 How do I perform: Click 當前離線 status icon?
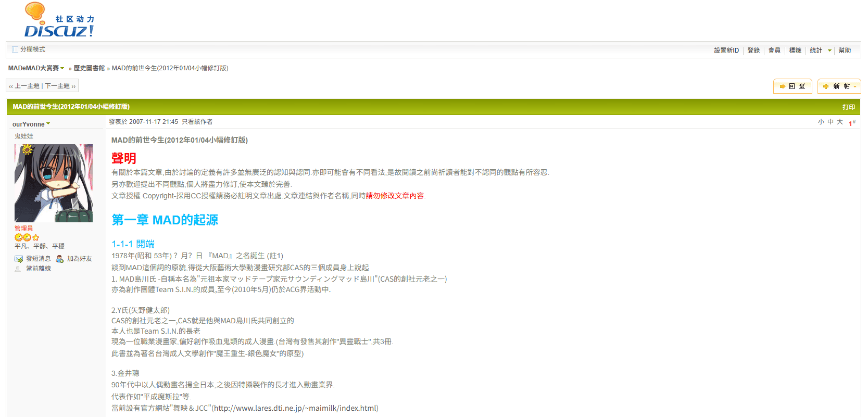coord(18,269)
